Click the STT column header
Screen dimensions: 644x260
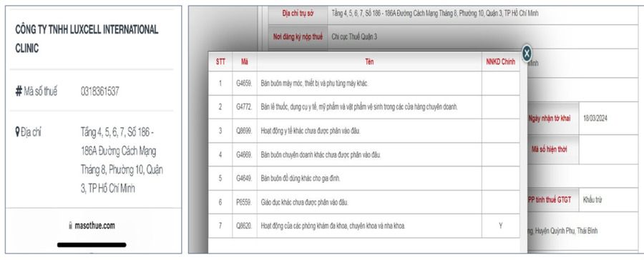(x=220, y=62)
